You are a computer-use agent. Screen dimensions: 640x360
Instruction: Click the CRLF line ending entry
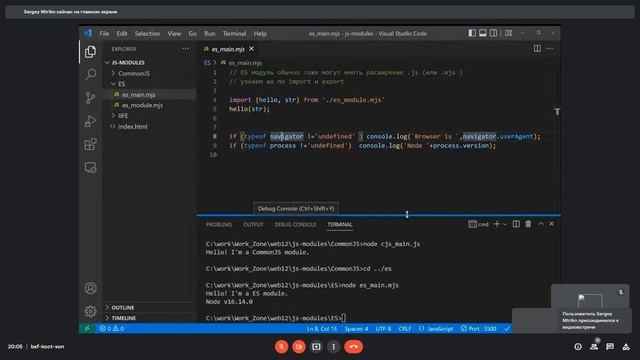pos(404,329)
